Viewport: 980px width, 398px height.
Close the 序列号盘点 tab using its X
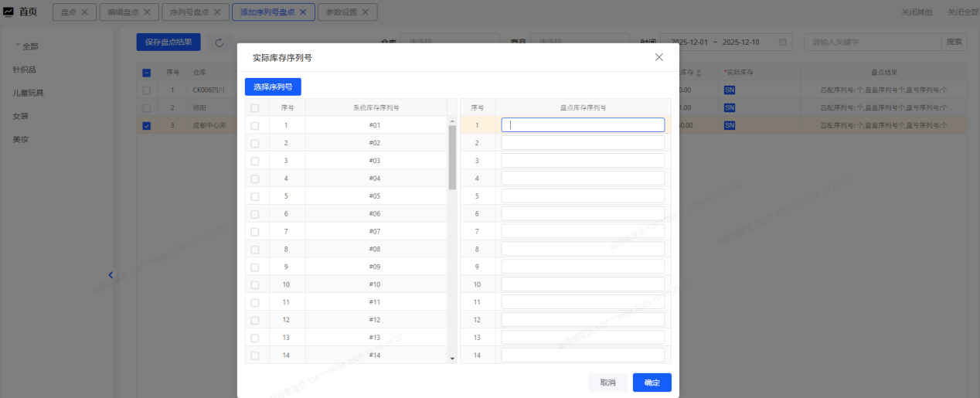[x=216, y=12]
